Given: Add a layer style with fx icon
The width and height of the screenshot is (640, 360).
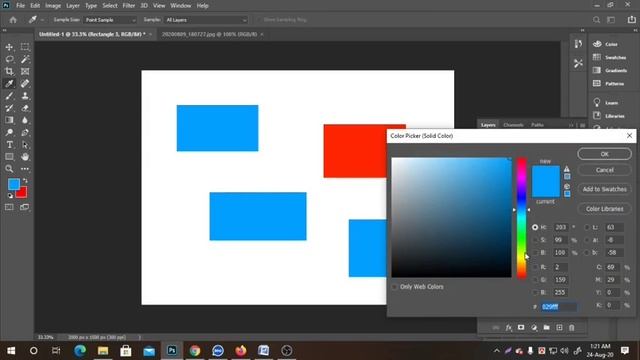Looking at the screenshot, I should tap(509, 327).
